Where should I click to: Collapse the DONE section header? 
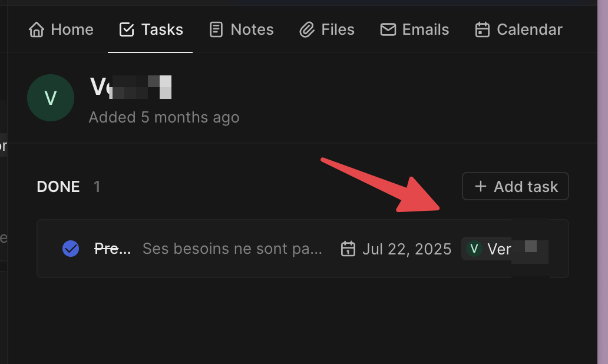pos(58,187)
